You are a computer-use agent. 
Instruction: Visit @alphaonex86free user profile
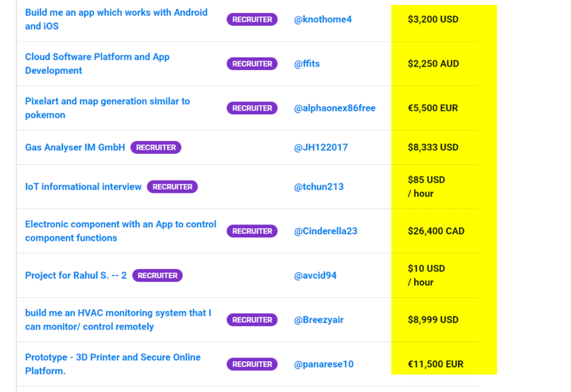[335, 108]
